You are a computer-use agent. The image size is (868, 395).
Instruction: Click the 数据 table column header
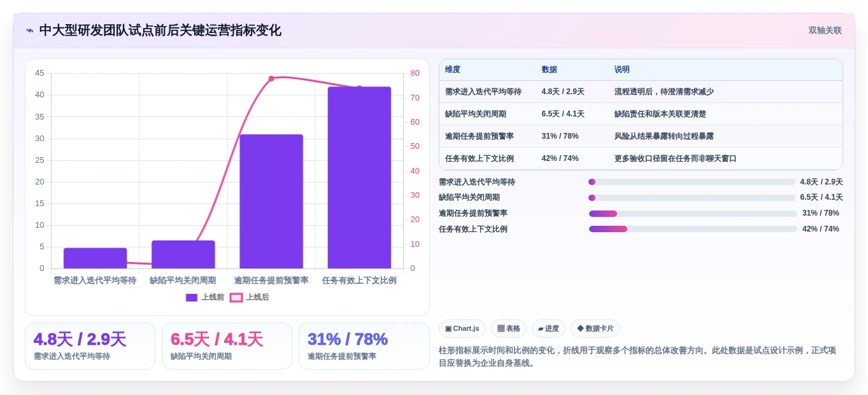click(x=549, y=69)
